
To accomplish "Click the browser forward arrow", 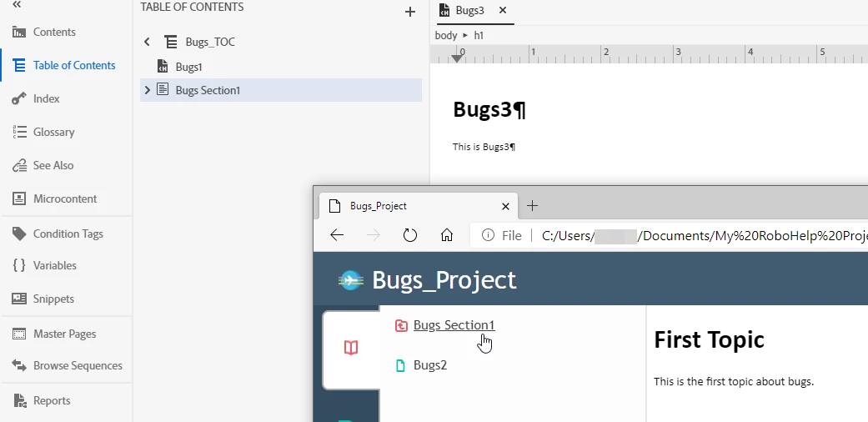I will pos(374,235).
